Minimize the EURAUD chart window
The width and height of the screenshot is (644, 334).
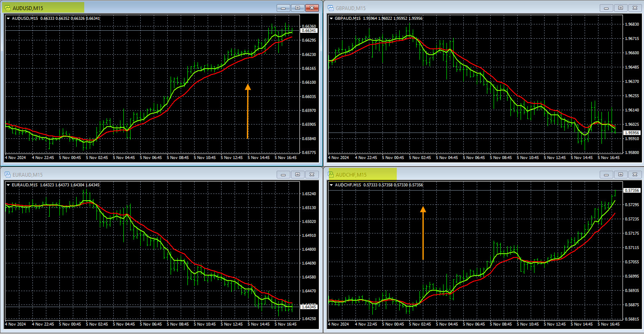click(x=283, y=175)
